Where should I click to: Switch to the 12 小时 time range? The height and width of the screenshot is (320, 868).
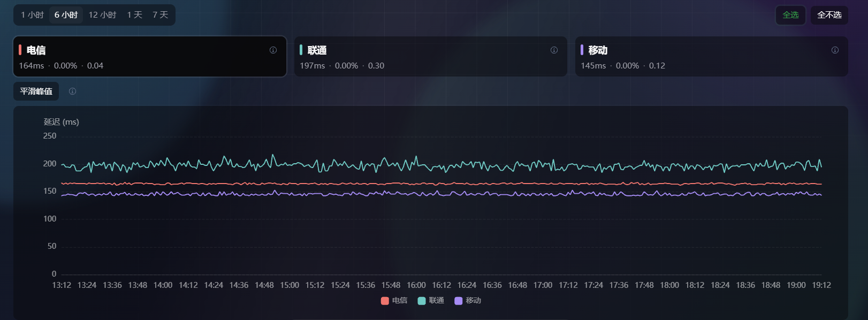pos(102,15)
